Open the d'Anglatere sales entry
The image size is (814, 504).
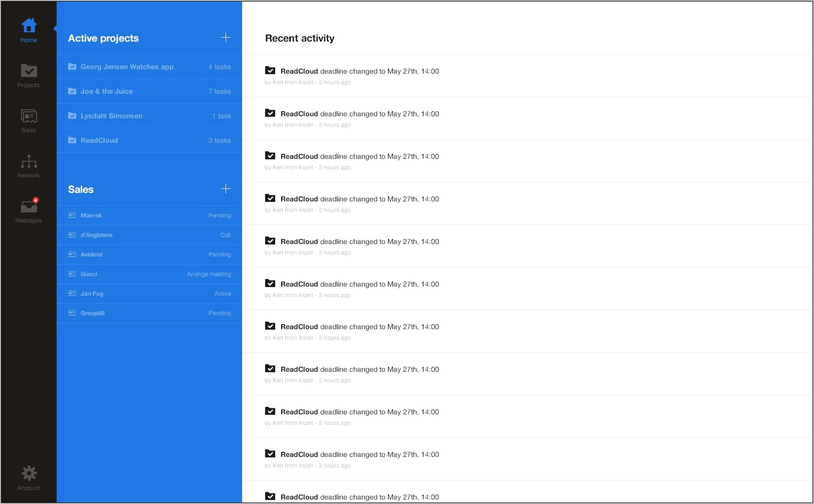click(x=149, y=235)
